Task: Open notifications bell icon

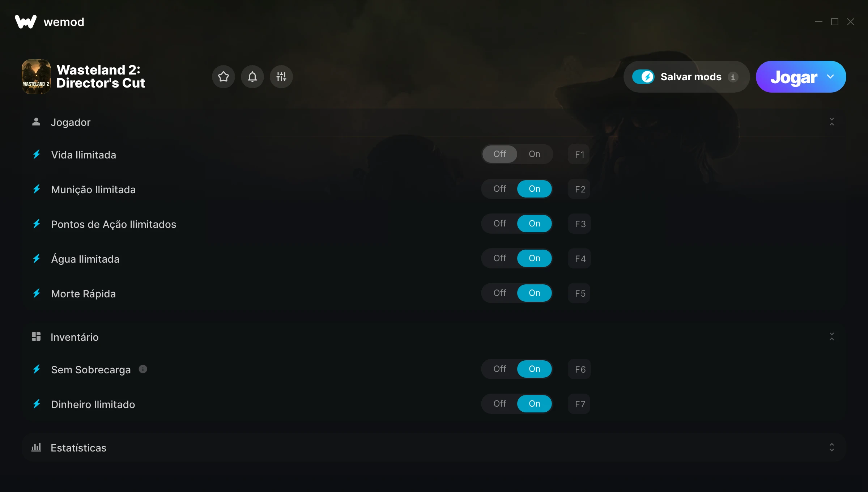Action: [x=252, y=77]
